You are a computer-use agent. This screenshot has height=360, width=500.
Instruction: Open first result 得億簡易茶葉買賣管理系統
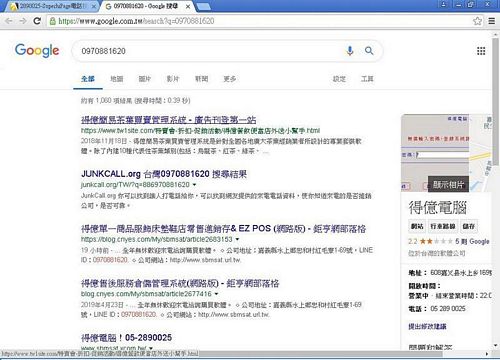click(169, 120)
